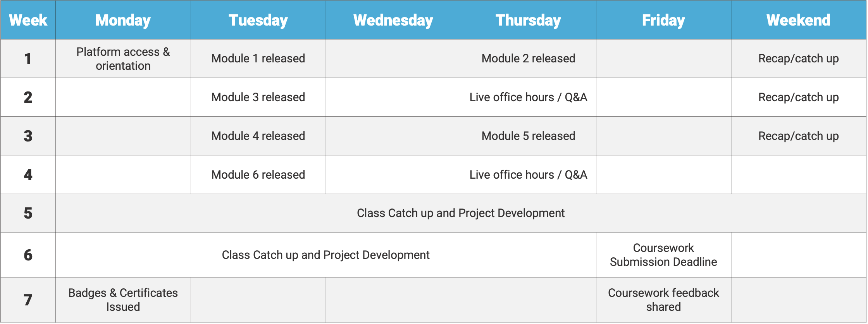Screen dimensions: 868x324
Task: Select the Tuesday column header
Action: [258, 20]
